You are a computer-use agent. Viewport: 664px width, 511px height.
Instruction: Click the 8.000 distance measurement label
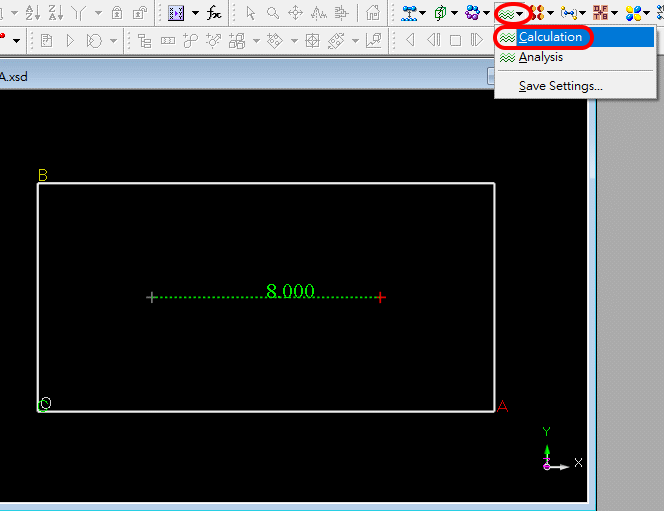290,291
